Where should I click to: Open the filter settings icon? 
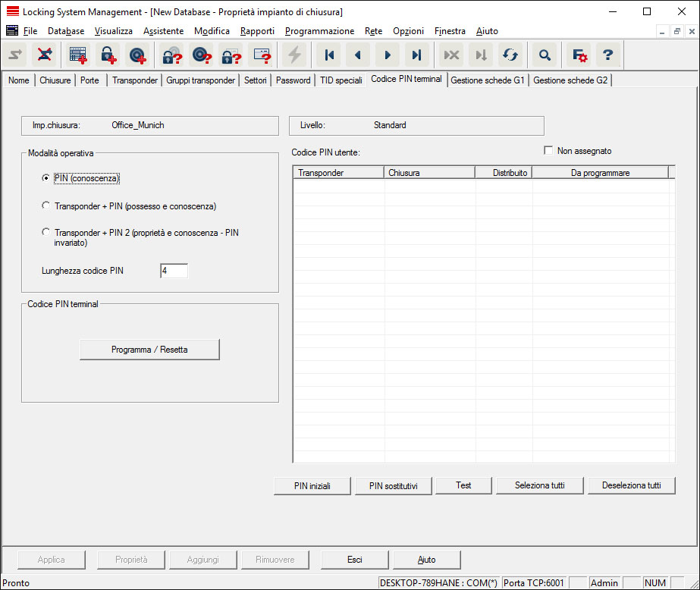579,55
